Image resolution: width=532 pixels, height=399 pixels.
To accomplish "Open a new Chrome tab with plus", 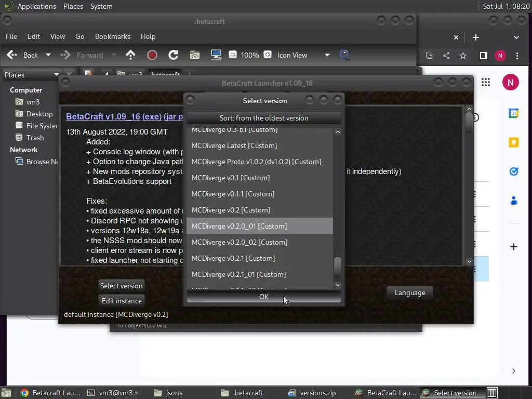I will [x=476, y=37].
